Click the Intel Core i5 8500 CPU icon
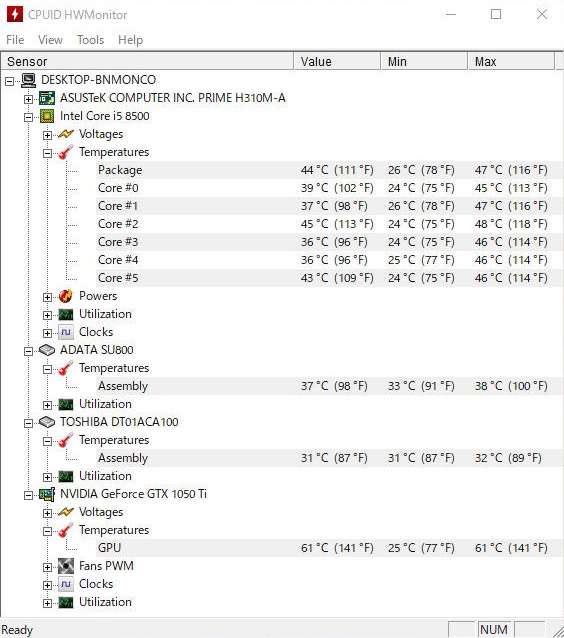This screenshot has height=638, width=564. point(47,116)
